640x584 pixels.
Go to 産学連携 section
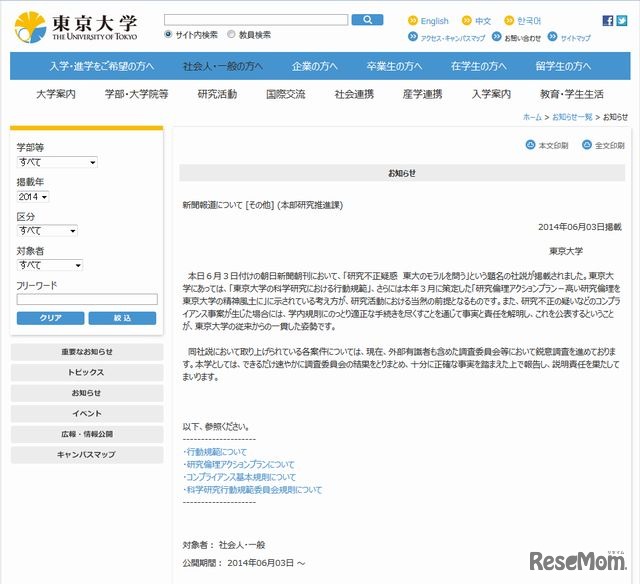(422, 94)
